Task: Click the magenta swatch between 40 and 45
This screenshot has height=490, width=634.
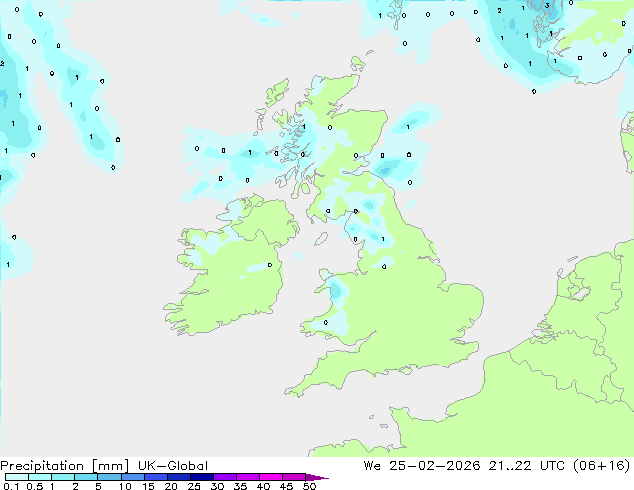Action: coord(271,477)
